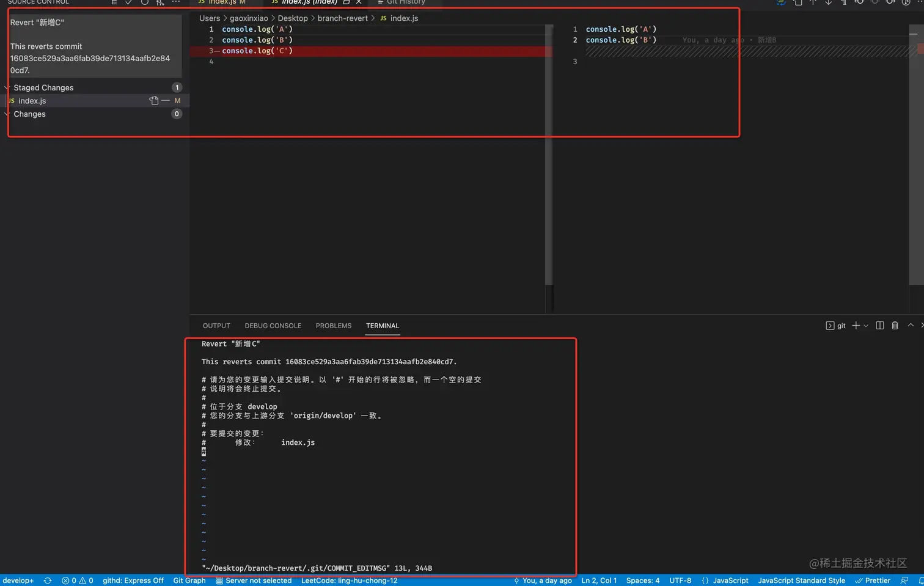
Task: Switch to the OUTPUT panel tab
Action: point(216,326)
